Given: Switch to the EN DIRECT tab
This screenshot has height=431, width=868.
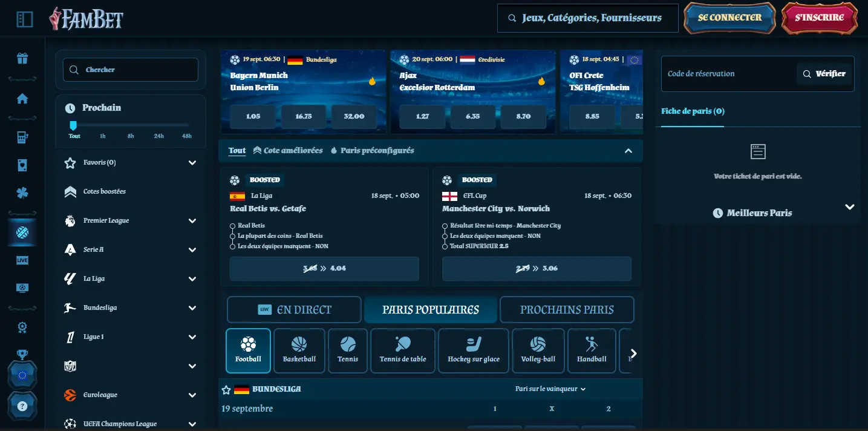Looking at the screenshot, I should 294,310.
